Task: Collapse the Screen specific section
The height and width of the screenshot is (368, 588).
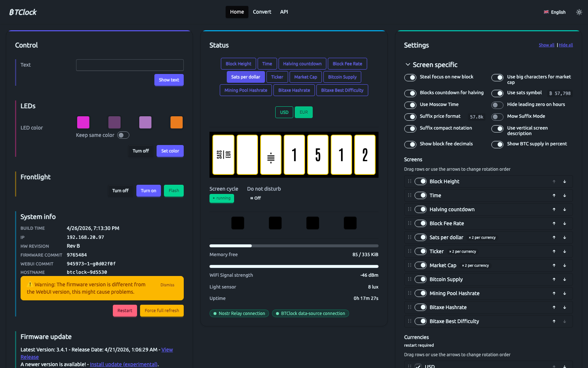Action: point(408,64)
